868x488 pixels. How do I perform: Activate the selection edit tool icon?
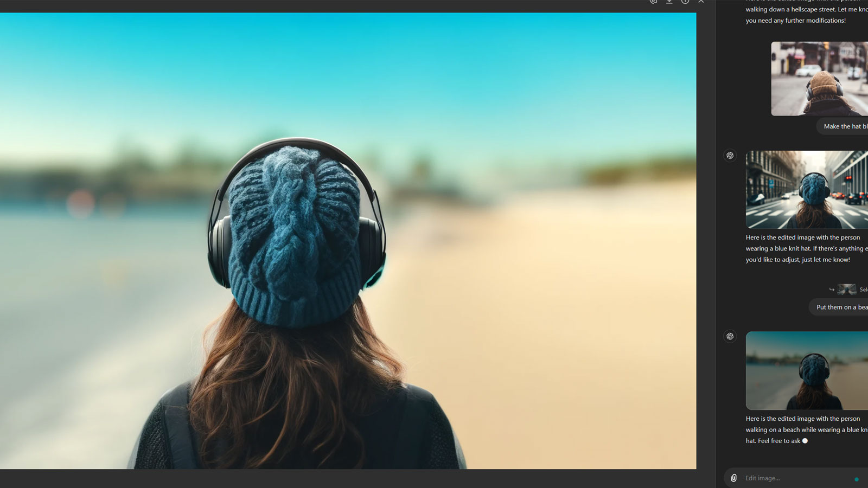[x=653, y=2]
